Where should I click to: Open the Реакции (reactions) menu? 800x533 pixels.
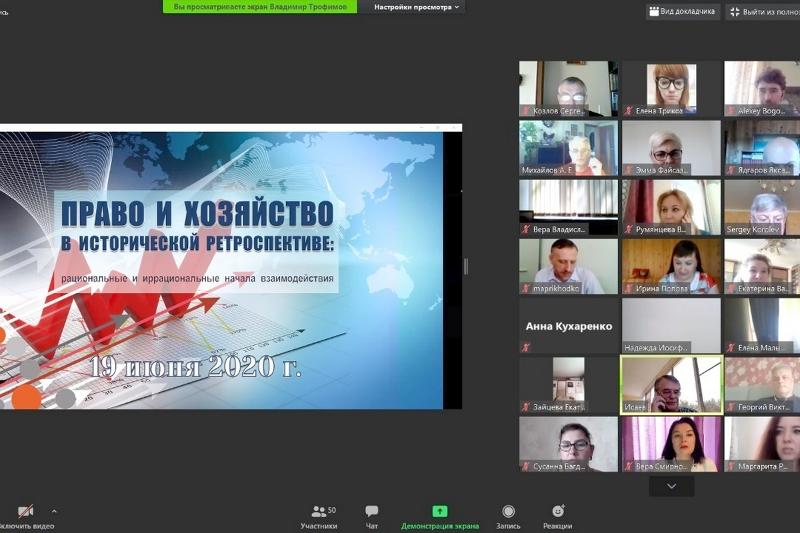point(557,516)
